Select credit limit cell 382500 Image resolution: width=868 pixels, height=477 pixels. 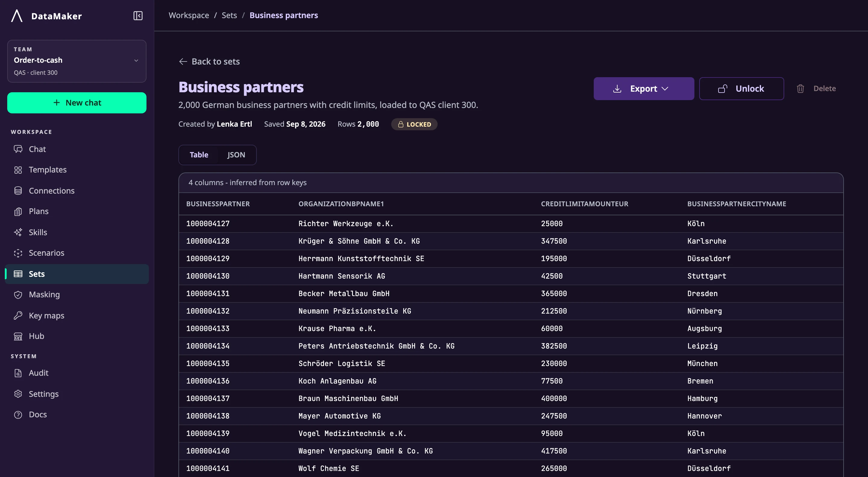coord(554,346)
